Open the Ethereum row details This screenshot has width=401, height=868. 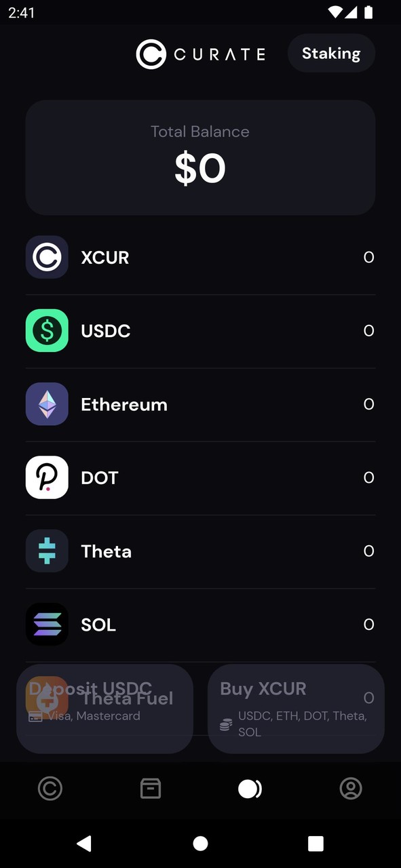200,403
